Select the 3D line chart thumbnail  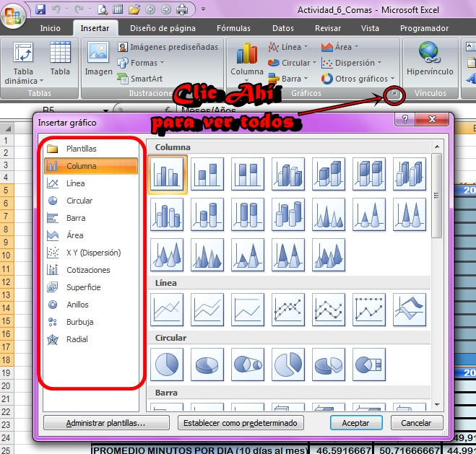410,310
